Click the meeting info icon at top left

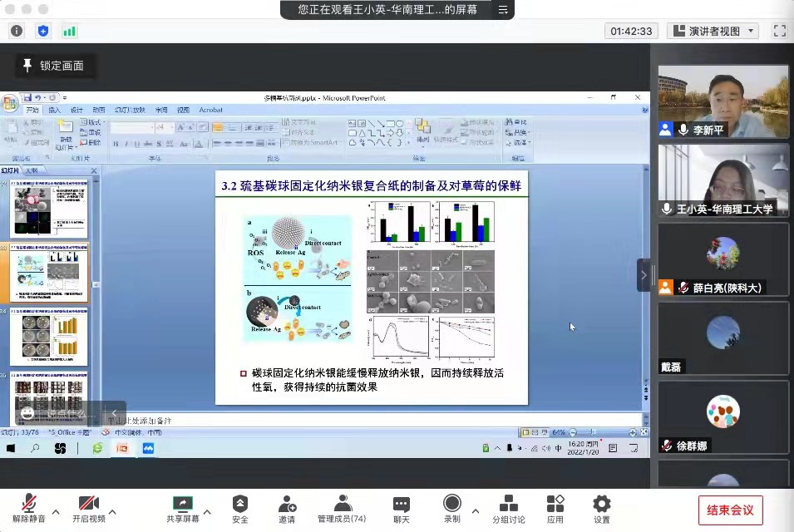tap(17, 31)
